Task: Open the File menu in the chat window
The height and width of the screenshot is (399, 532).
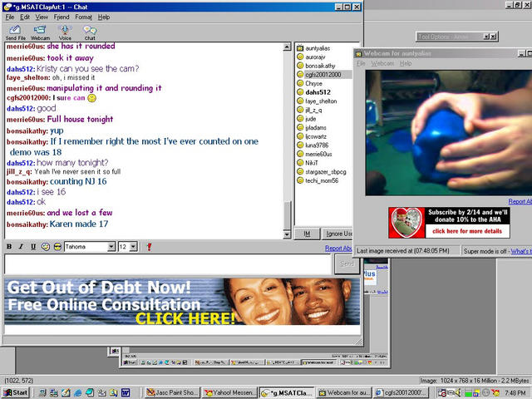Action: [x=10, y=17]
